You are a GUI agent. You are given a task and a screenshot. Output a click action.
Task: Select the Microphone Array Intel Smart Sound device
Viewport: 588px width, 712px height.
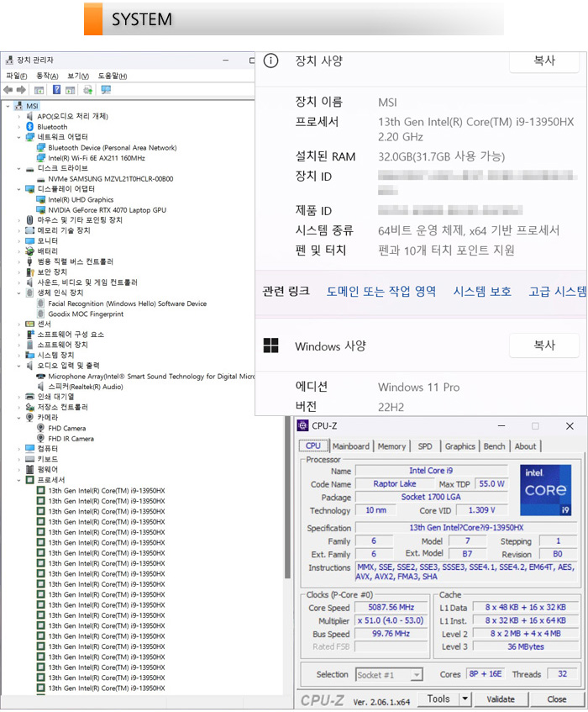(x=151, y=376)
